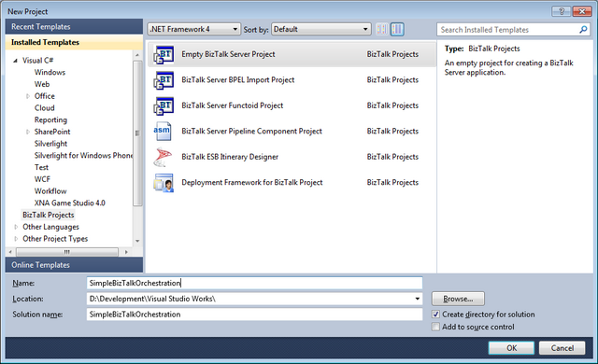Click the search magnifier icon
Image resolution: width=598 pixels, height=364 pixels.
click(583, 29)
